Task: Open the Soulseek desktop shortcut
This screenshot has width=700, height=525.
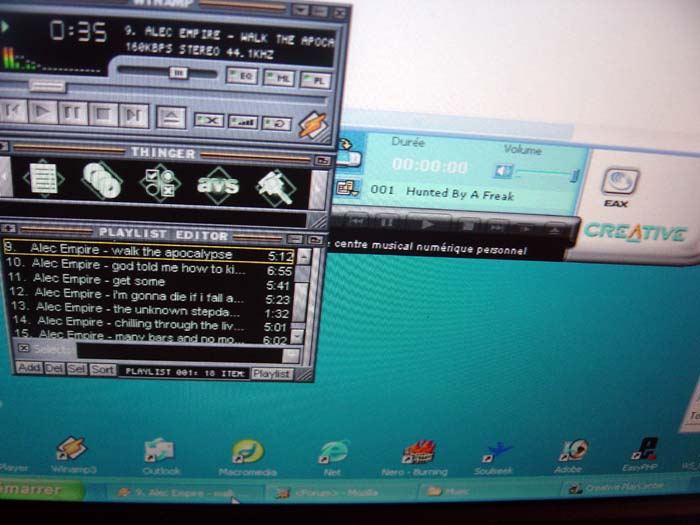Action: click(494, 458)
